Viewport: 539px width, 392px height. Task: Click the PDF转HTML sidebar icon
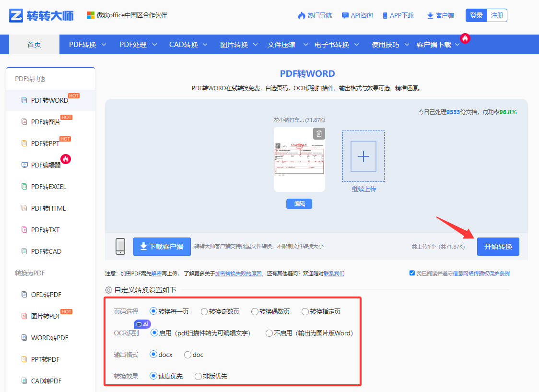24,208
